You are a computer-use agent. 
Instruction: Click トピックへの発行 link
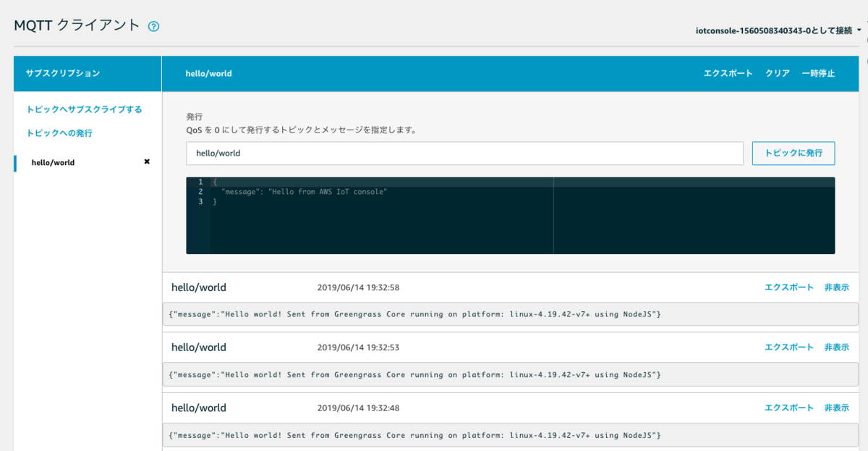pos(59,133)
